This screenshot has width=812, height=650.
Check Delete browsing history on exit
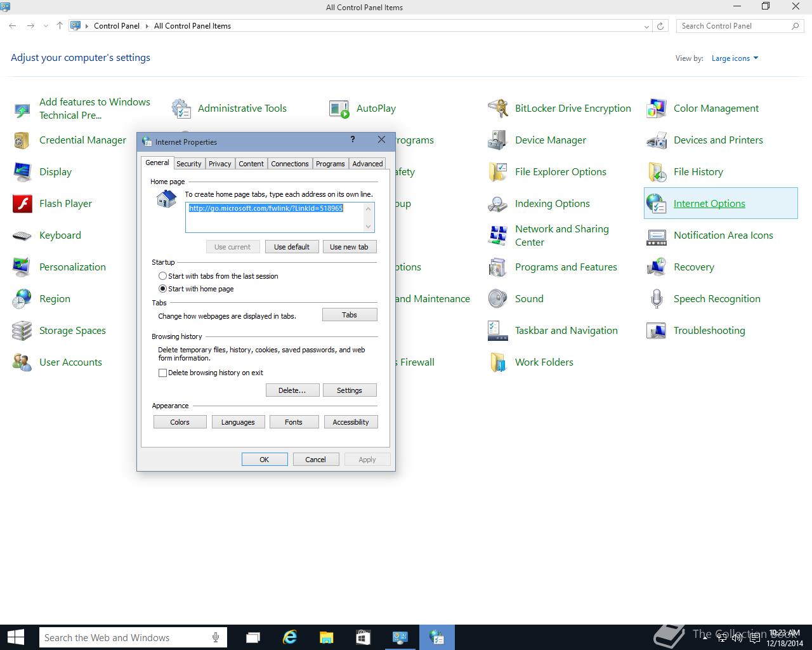162,373
